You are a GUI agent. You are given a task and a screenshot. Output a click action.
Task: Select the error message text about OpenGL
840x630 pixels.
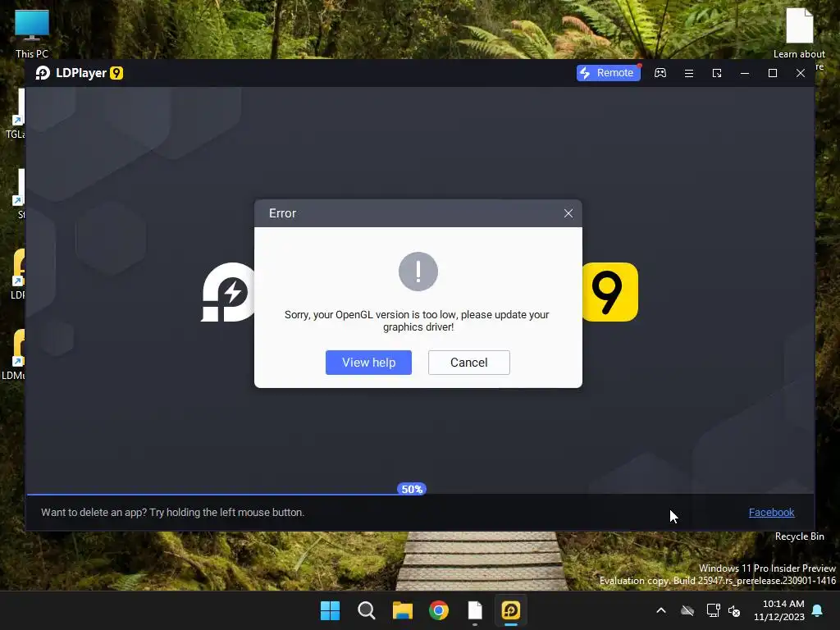tap(418, 321)
